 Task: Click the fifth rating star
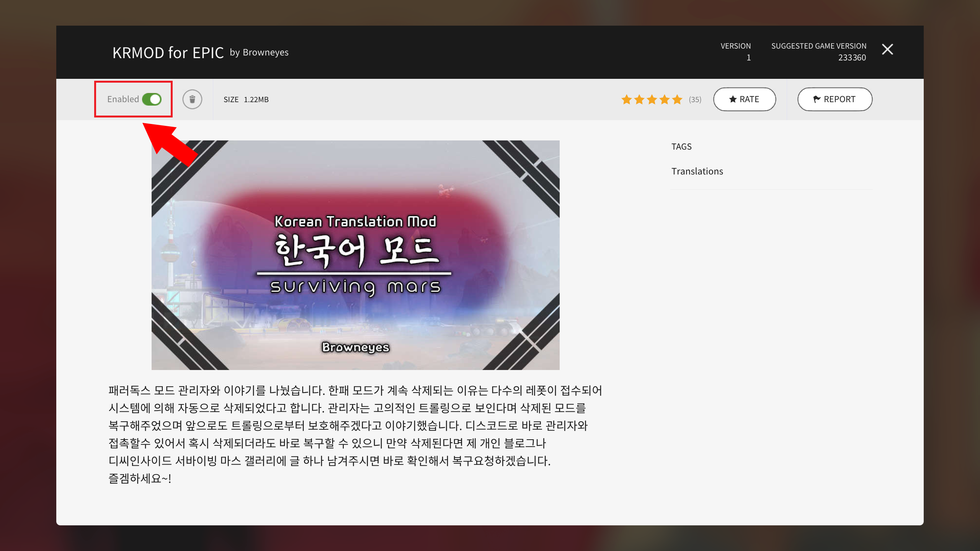coord(677,99)
